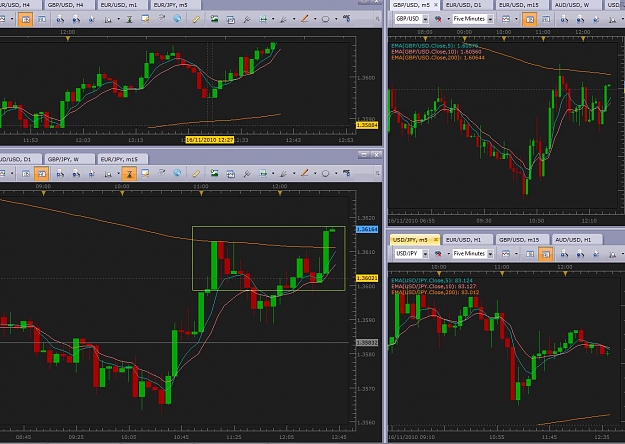Click the yellow 1.36021 price label
This screenshot has width=625, height=444.
pos(367,278)
